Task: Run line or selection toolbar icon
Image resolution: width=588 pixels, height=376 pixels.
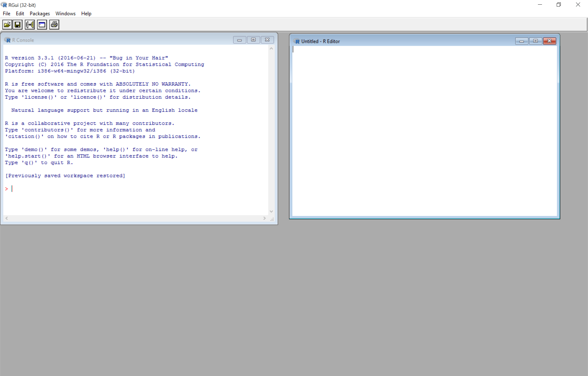Action: [30, 25]
